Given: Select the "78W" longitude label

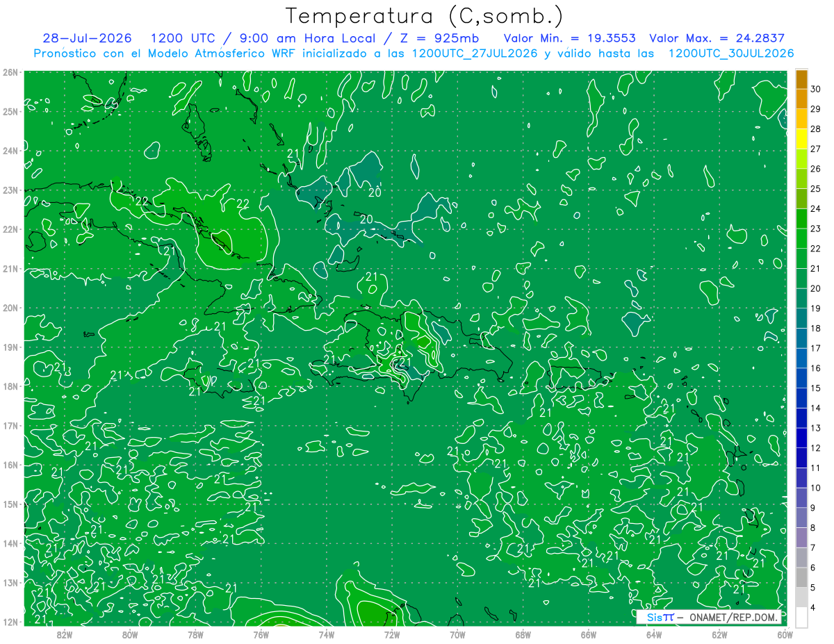Looking at the screenshot, I should (195, 634).
